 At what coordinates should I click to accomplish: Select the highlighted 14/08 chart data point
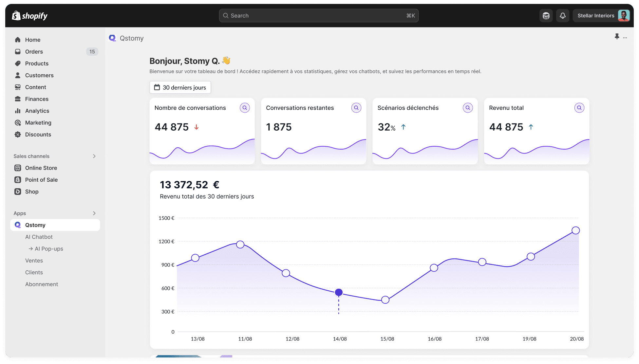[x=339, y=292]
